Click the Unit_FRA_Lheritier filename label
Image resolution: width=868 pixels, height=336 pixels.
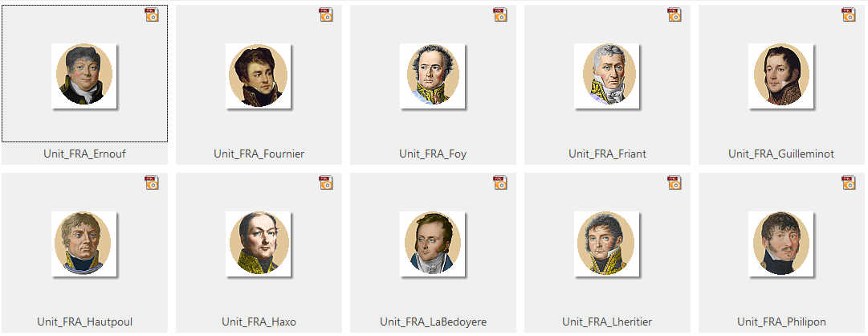tap(607, 322)
